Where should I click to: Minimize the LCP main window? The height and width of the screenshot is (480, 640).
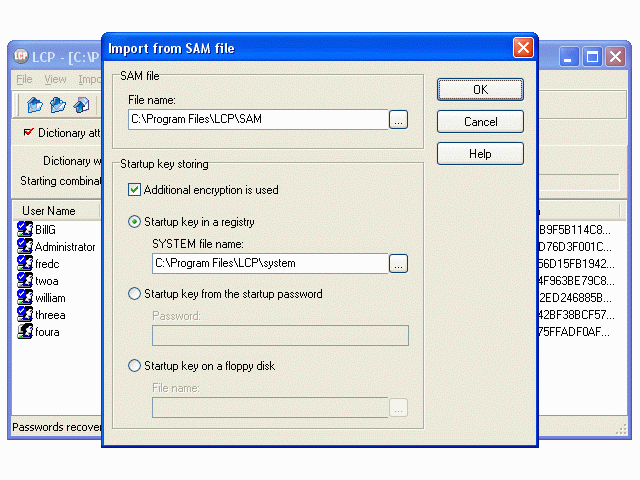point(569,56)
